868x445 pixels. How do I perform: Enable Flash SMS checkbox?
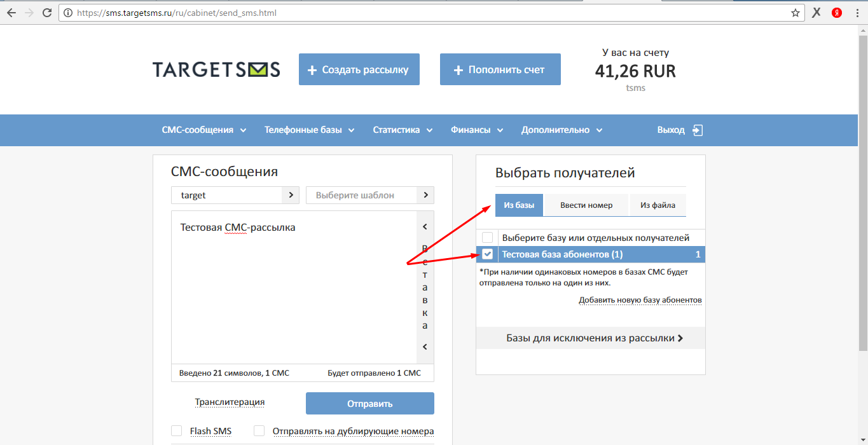click(177, 431)
